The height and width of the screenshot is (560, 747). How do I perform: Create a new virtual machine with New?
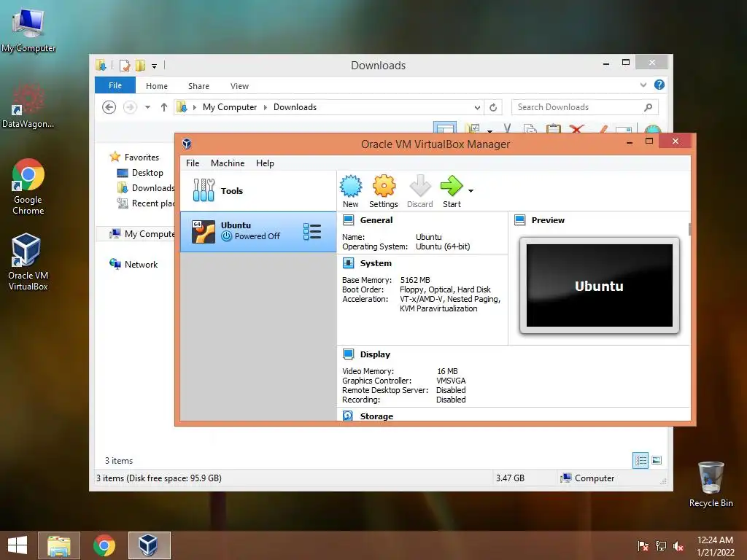tap(351, 192)
